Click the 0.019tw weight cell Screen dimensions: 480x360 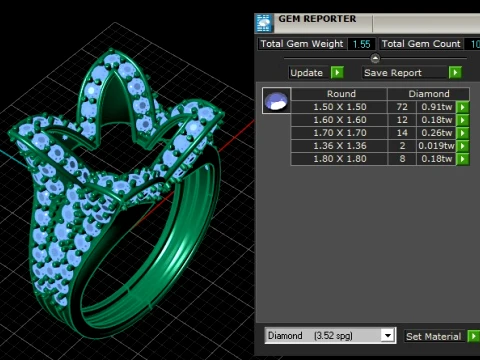coord(436,146)
